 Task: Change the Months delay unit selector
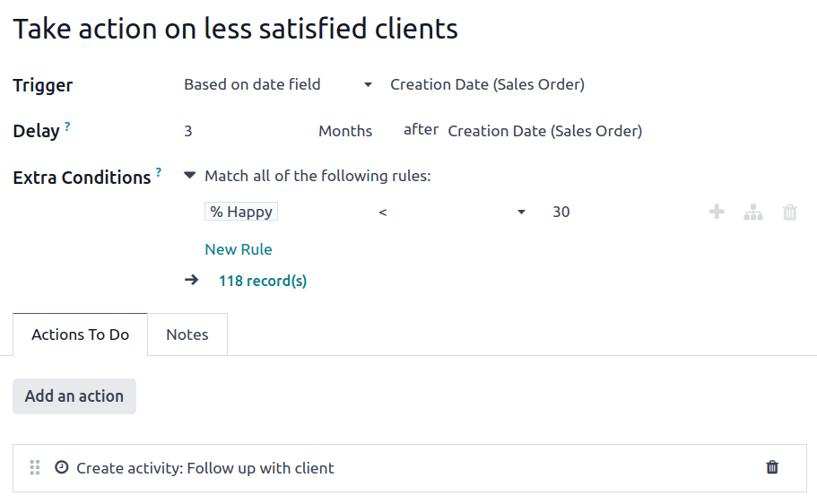(x=345, y=131)
